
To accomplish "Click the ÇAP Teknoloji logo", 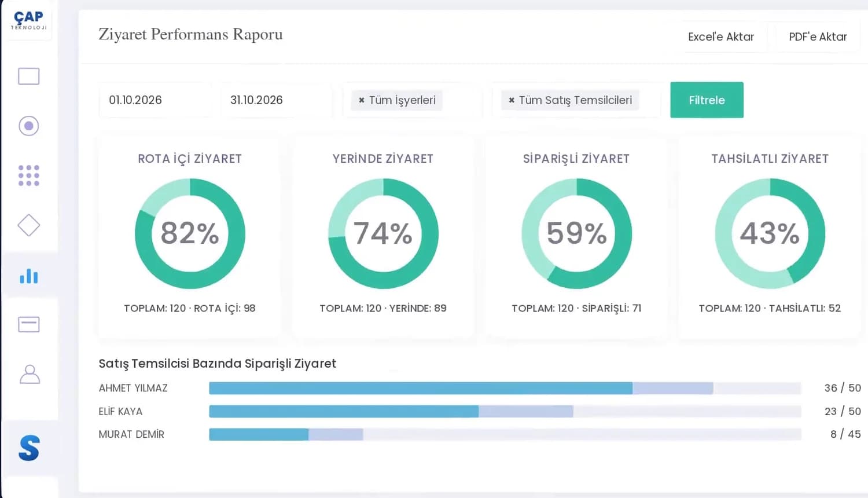I will click(28, 20).
